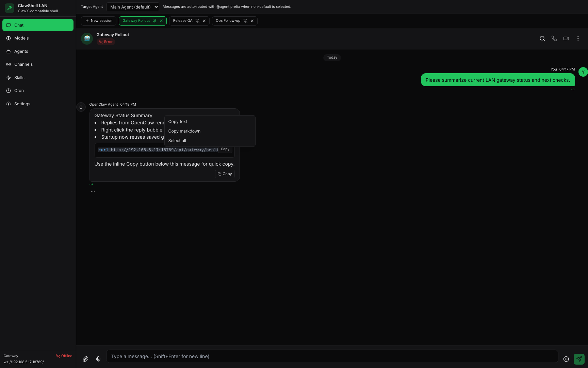
Task: Select "Copy markdown" from the context menu
Action: click(x=184, y=131)
